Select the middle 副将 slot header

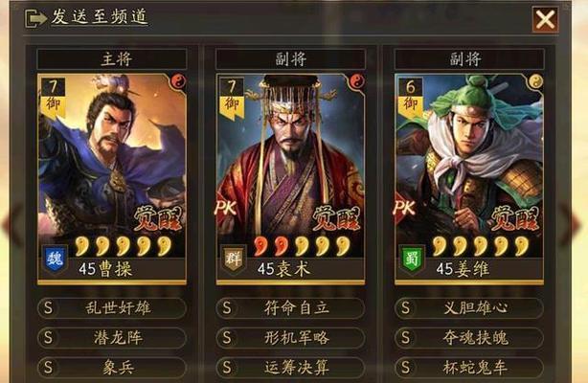coord(290,59)
